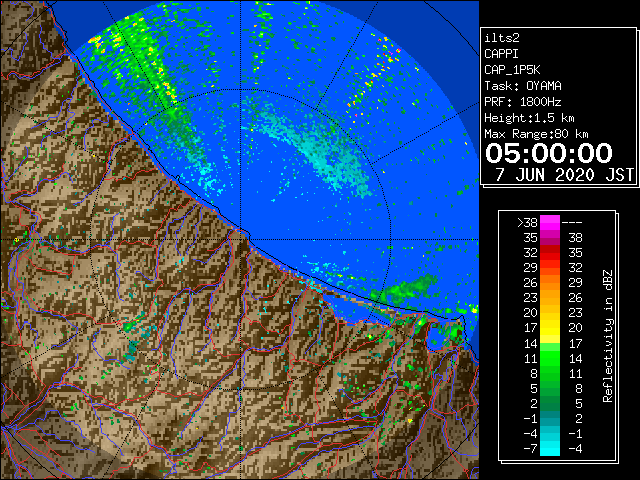Image resolution: width=640 pixels, height=480 pixels.
Task: Click the 05:00:00 timestamp
Action: 549,153
